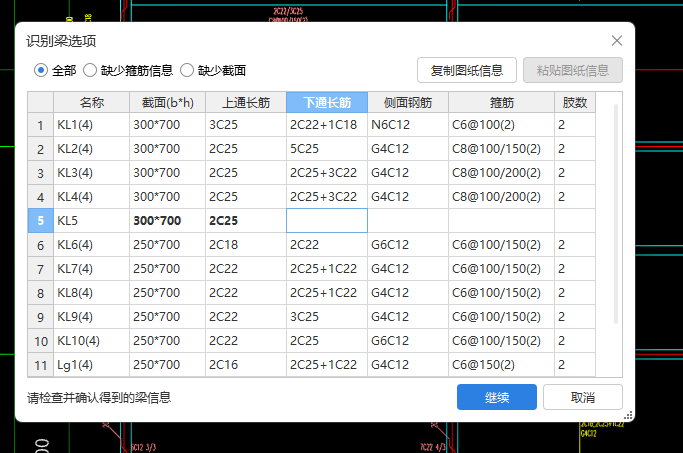Click the 侧面钢筋 column header
Viewport: 683px width, 453px height.
pos(408,102)
